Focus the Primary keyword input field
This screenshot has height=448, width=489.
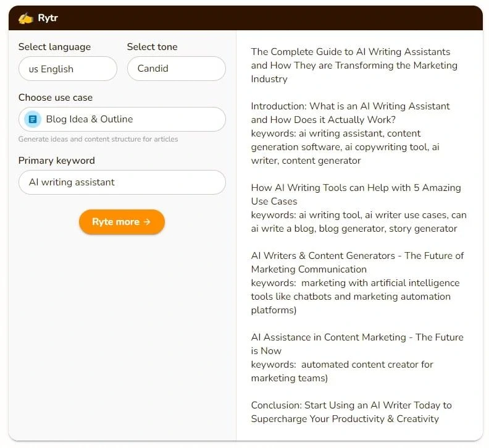[122, 182]
